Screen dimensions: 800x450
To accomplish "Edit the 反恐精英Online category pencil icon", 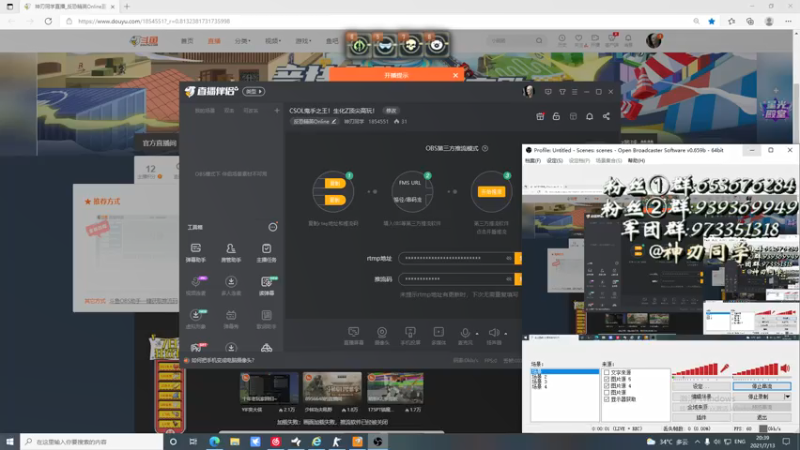I will [x=334, y=121].
